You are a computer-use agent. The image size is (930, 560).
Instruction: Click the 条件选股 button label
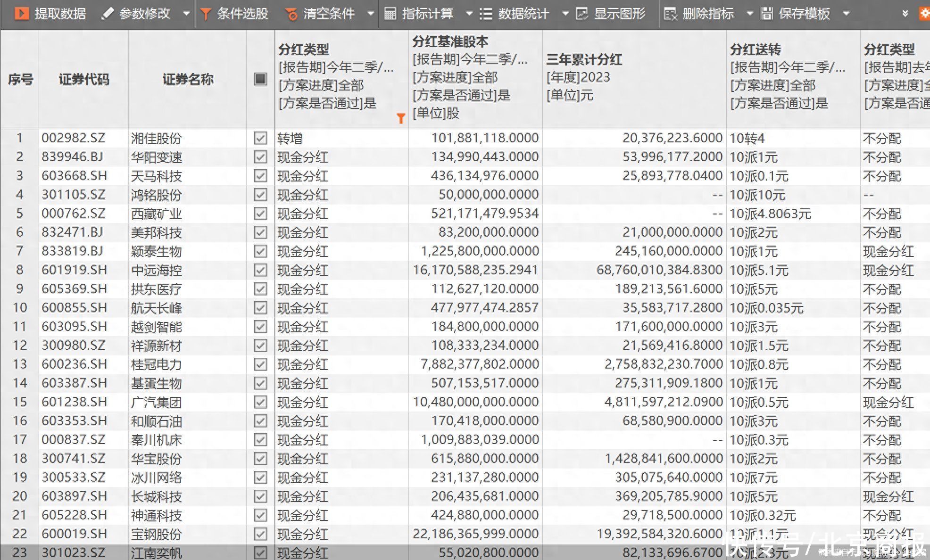coord(242,14)
